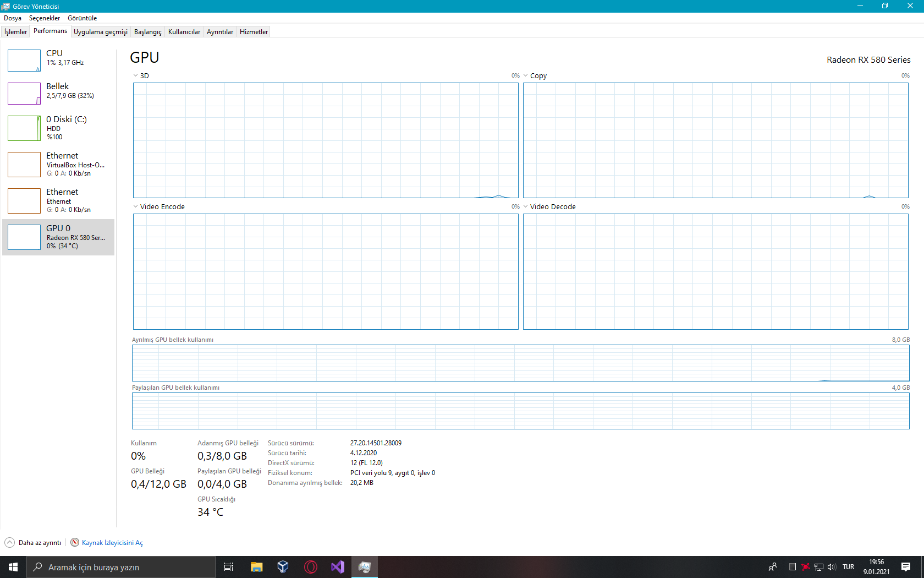The image size is (924, 578).
Task: Open the Action Center notification icon
Action: (906, 567)
